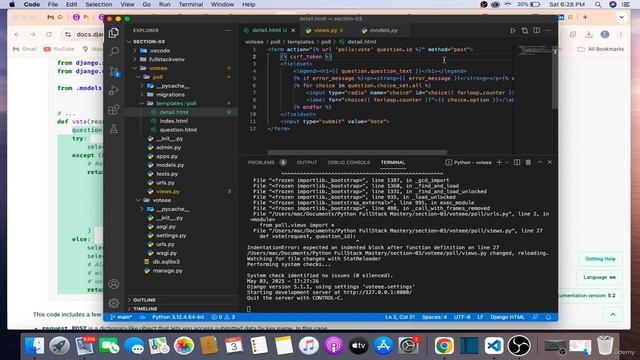Create a new terminal with plus icon
This screenshot has height=360, width=640.
click(x=499, y=162)
